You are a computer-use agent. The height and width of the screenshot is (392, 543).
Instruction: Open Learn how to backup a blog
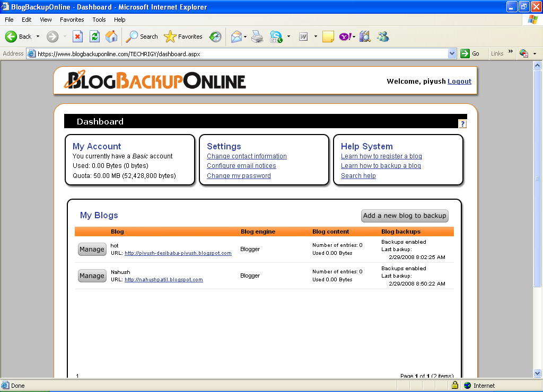(381, 166)
